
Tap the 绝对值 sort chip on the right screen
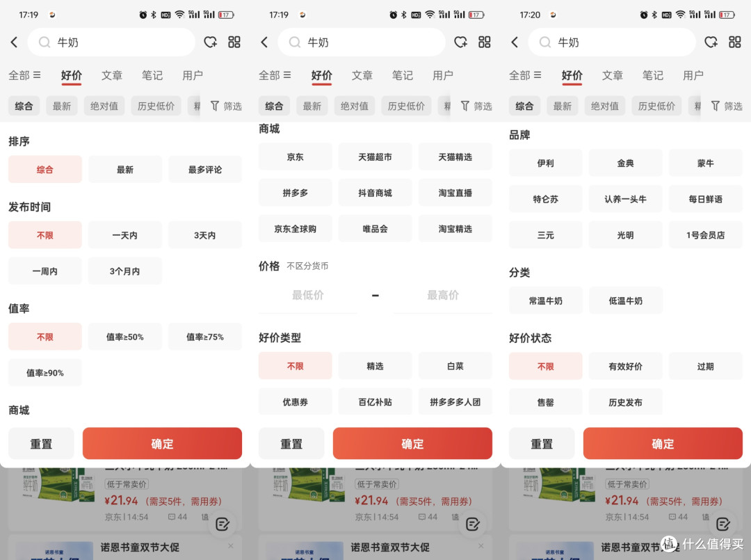click(604, 106)
